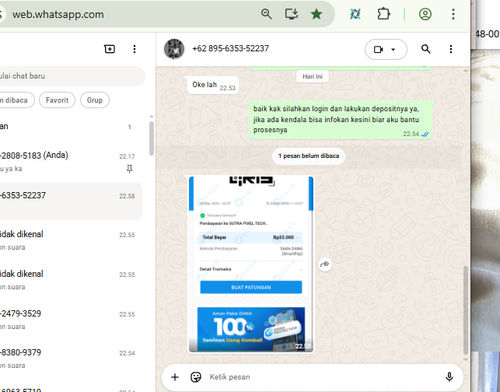This screenshot has height=392, width=500.
Task: Click the new chat icon in sidebar header
Action: (110, 49)
